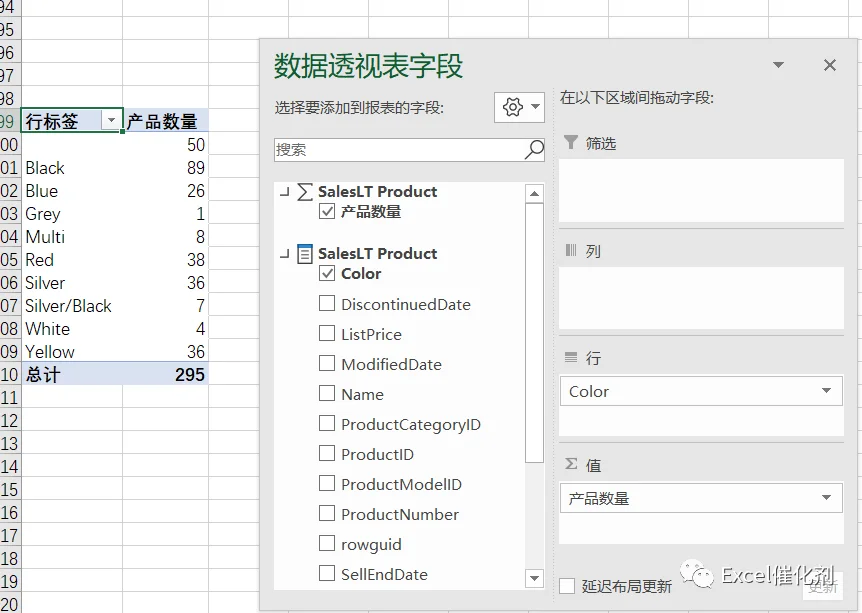This screenshot has width=862, height=613.
Task: Open the Color row field dropdown
Action: (826, 391)
